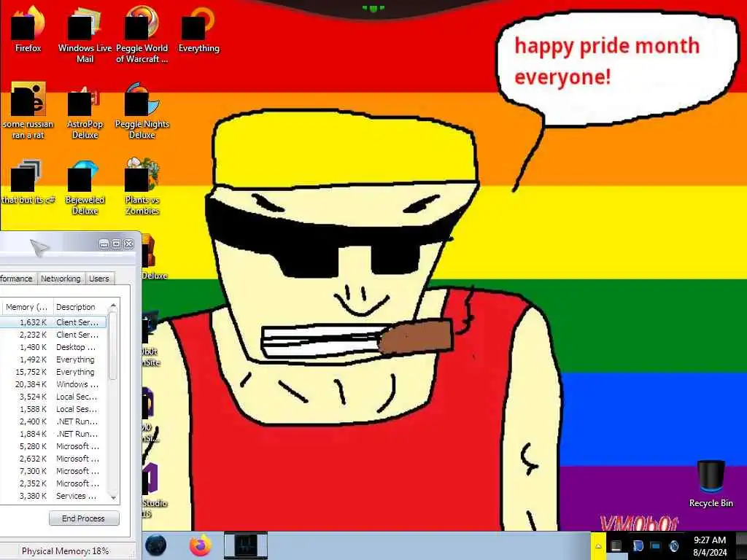The width and height of the screenshot is (747, 560).
Task: Open the clock showing 9:27 AM
Action: pos(709,546)
